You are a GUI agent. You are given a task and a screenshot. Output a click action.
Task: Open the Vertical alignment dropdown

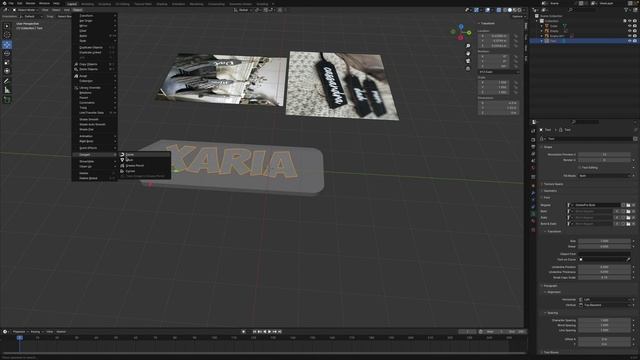(604, 305)
